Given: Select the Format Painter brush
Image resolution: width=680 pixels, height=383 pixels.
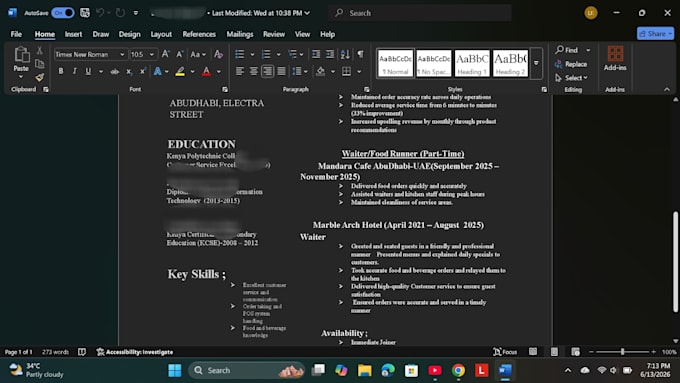Looking at the screenshot, I should [x=39, y=77].
